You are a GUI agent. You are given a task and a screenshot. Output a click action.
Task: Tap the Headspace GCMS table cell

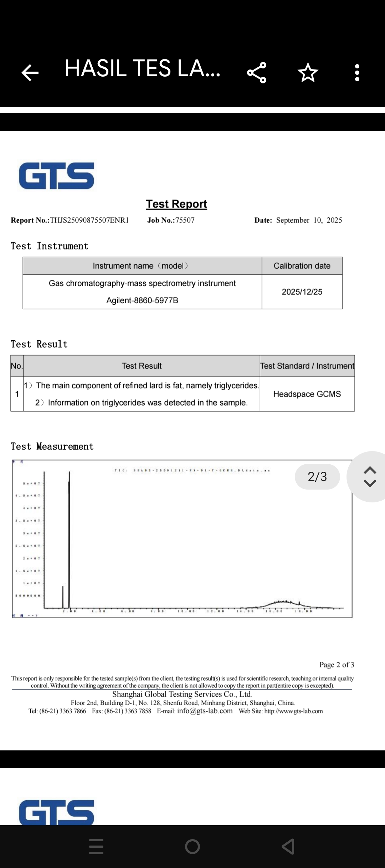click(307, 394)
